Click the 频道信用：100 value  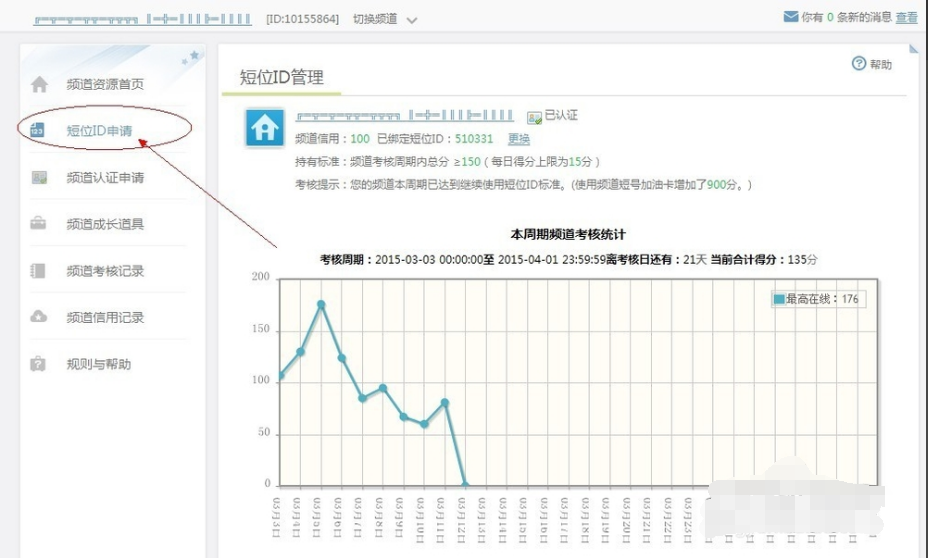coord(360,139)
